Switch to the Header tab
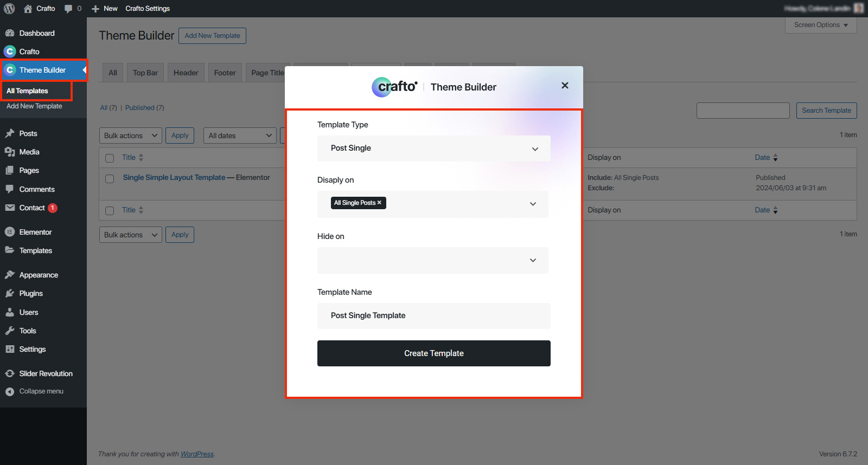The width and height of the screenshot is (868, 465). 186,73
